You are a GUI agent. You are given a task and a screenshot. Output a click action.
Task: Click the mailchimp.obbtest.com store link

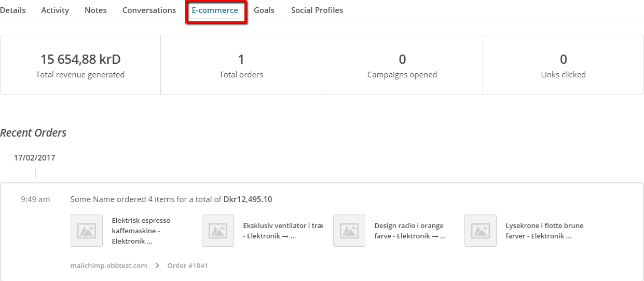click(x=108, y=265)
